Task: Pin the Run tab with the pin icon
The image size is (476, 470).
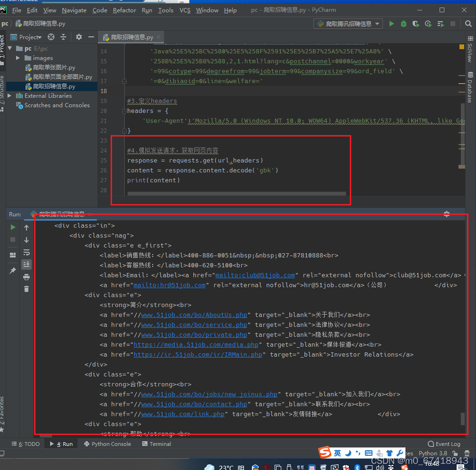Action: click(x=13, y=270)
